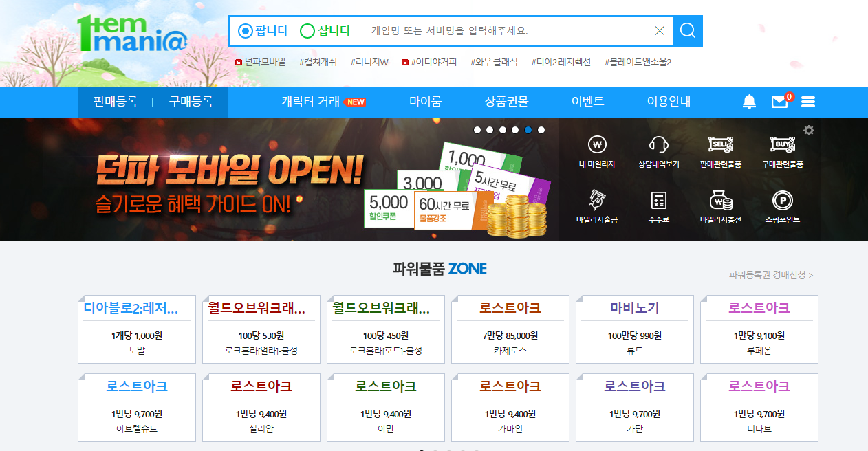Select the 삽니다 radio button

307,31
